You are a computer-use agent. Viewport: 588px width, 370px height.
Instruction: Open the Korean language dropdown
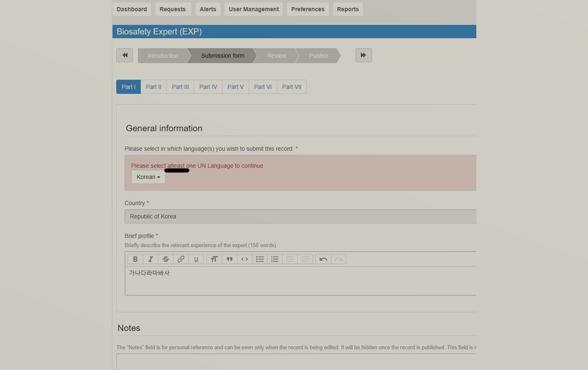(148, 177)
